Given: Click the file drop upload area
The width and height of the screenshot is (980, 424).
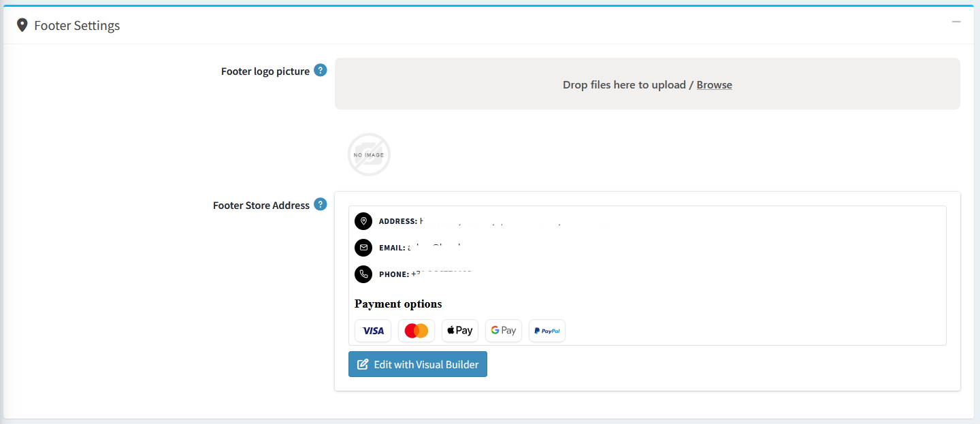Looking at the screenshot, I should pos(647,84).
